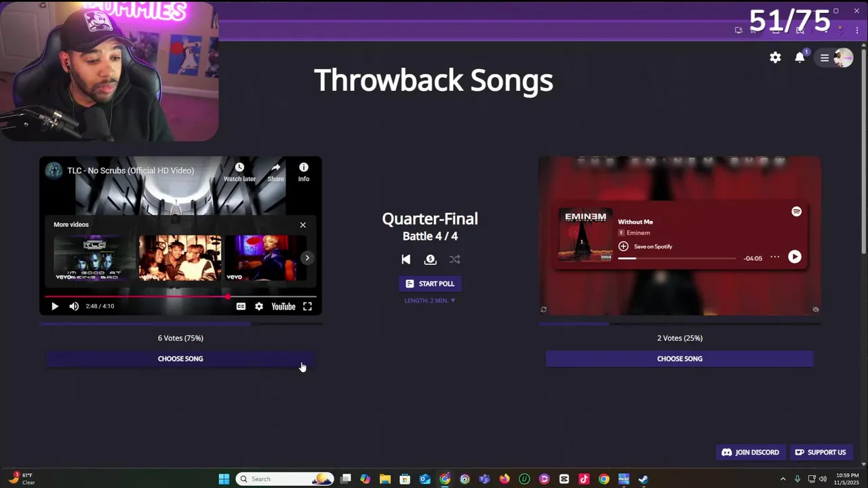The image size is (868, 488).
Task: Open the hamburger profile menu
Action: click(x=825, y=58)
